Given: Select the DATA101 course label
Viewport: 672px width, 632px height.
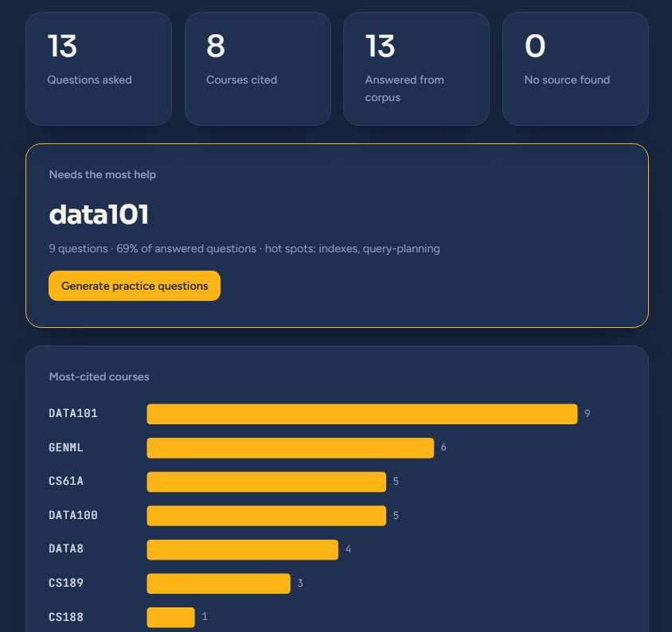Looking at the screenshot, I should coord(73,413).
